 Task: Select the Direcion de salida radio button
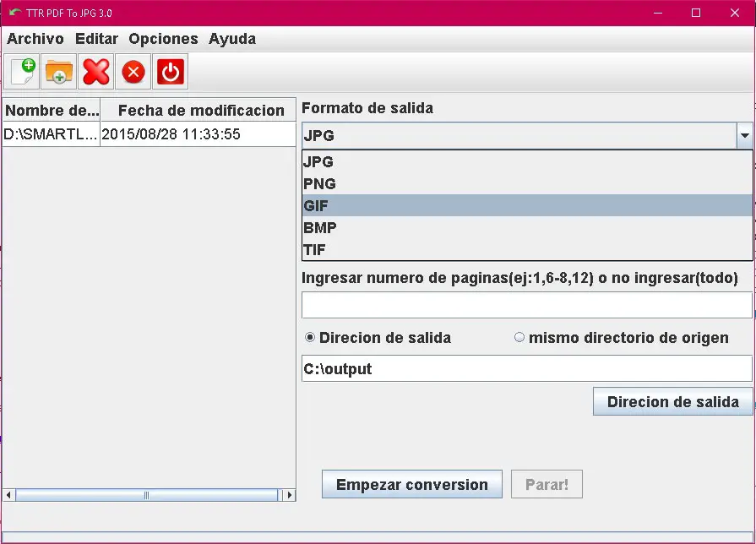tap(310, 338)
